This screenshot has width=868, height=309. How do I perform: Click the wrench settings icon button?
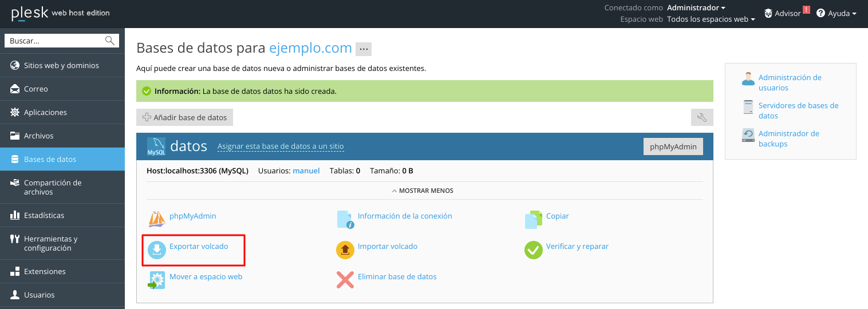pyautogui.click(x=702, y=117)
